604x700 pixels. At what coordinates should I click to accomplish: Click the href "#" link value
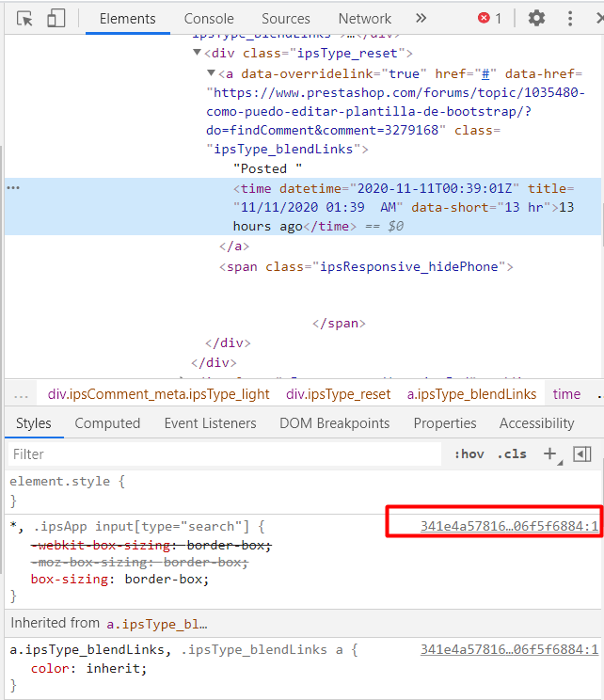click(485, 73)
